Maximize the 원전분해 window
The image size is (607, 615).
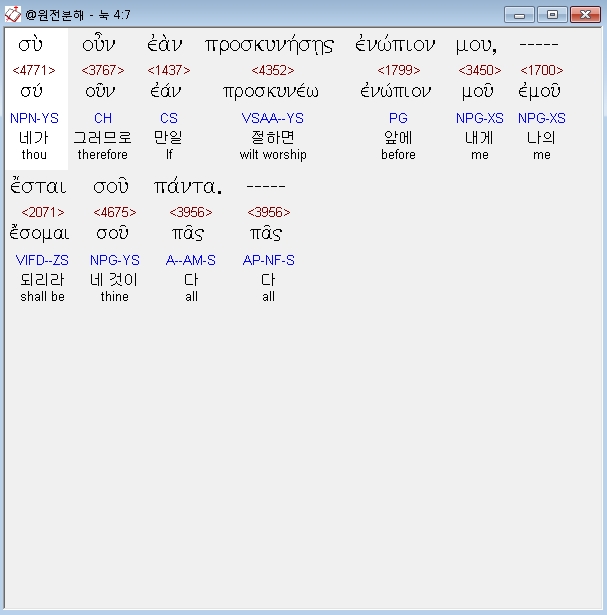(552, 15)
